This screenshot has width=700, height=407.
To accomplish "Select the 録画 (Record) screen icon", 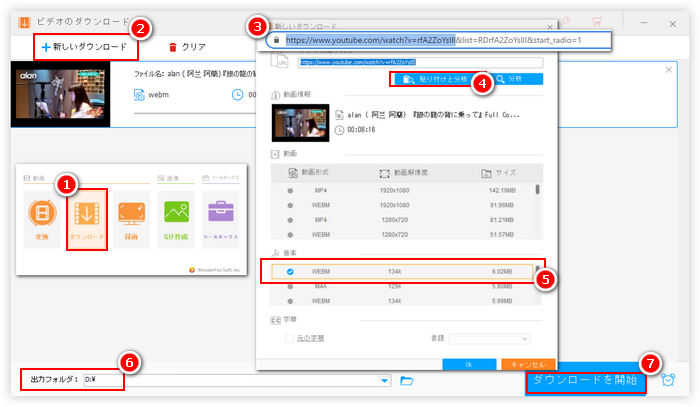I will click(131, 219).
